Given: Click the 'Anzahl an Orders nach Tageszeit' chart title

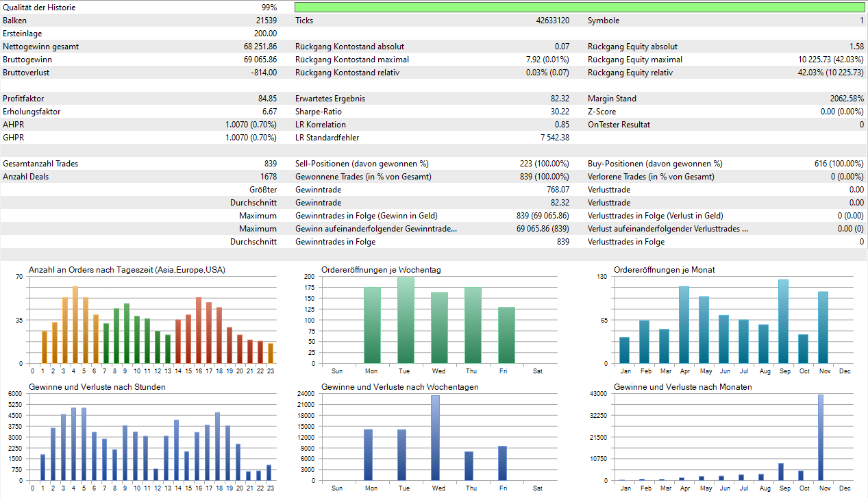Looking at the screenshot, I should click(x=127, y=270).
